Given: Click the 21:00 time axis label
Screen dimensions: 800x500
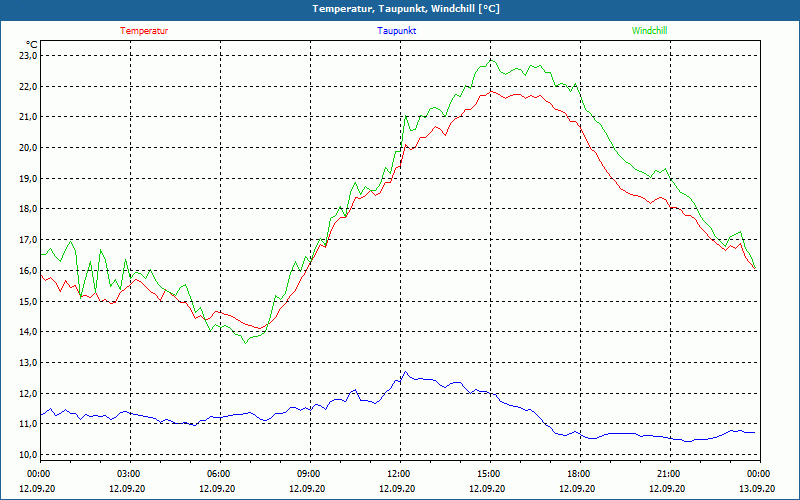Looking at the screenshot, I should click(x=668, y=473).
